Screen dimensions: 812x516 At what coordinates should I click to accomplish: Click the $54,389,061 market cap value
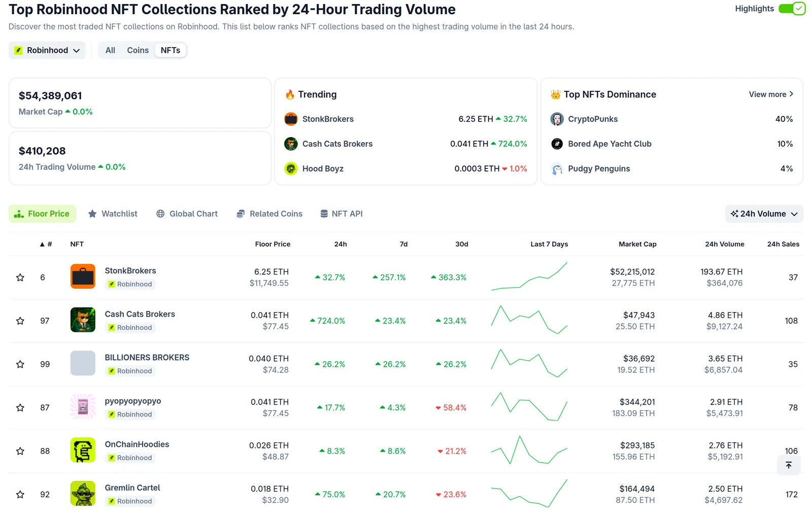pos(50,96)
